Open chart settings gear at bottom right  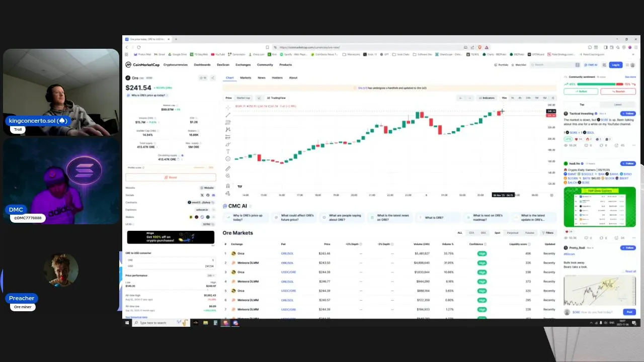pos(552,195)
